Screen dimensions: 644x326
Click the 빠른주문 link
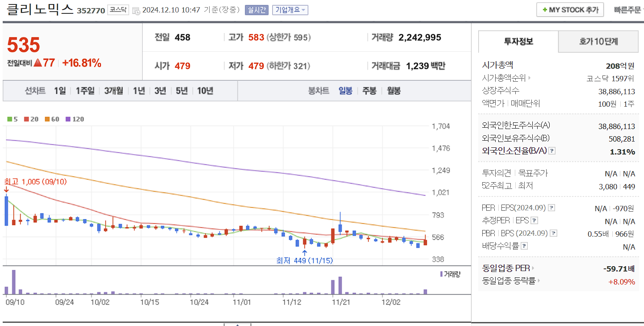click(x=627, y=9)
